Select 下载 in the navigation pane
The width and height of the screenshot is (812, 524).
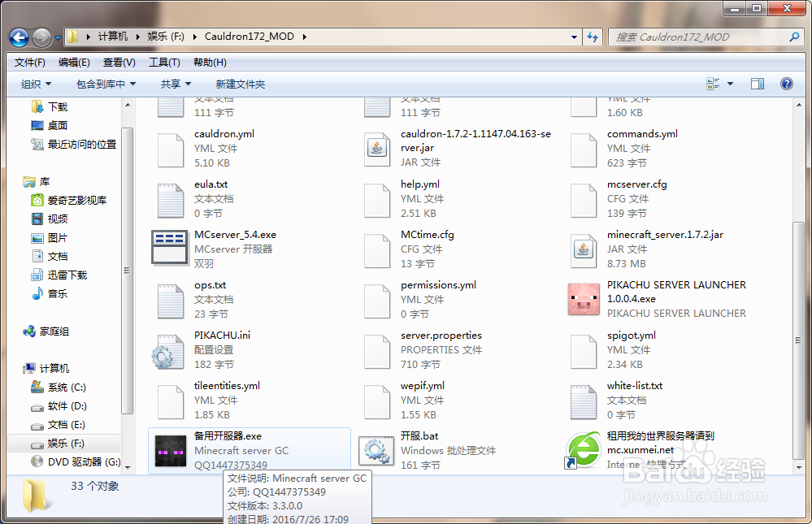58,106
